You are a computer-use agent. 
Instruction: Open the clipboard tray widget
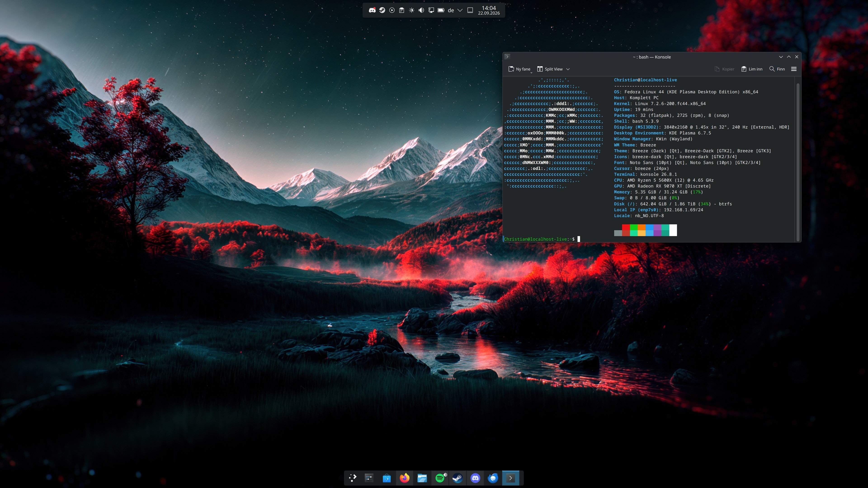[402, 10]
